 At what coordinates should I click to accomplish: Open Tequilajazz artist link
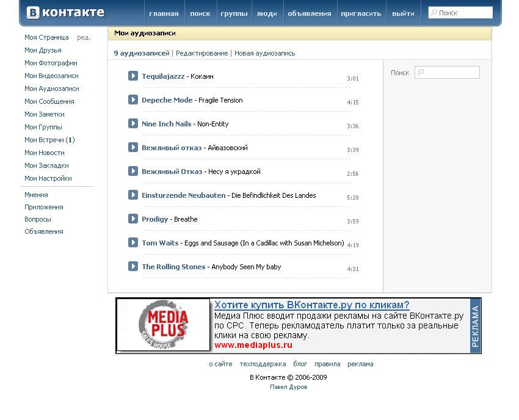(163, 76)
